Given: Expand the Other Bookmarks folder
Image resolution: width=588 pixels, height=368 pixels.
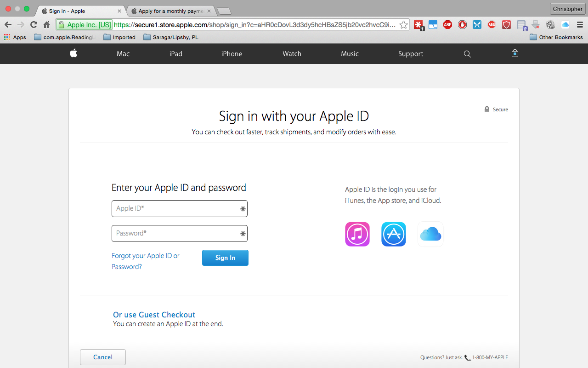Looking at the screenshot, I should (556, 37).
